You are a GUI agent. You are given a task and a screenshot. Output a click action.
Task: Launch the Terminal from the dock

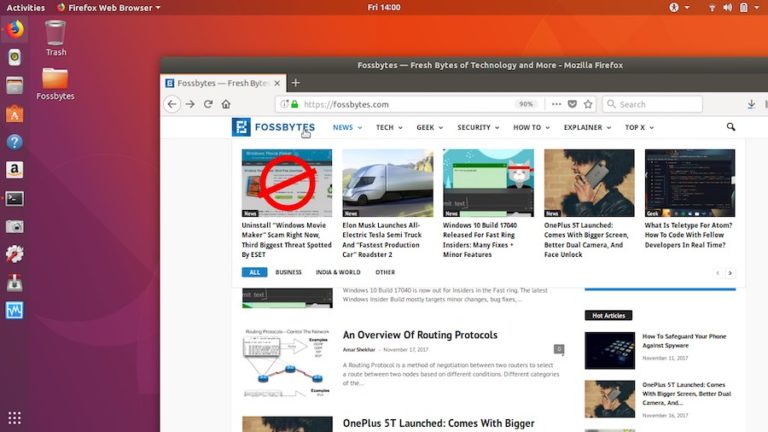click(x=15, y=198)
